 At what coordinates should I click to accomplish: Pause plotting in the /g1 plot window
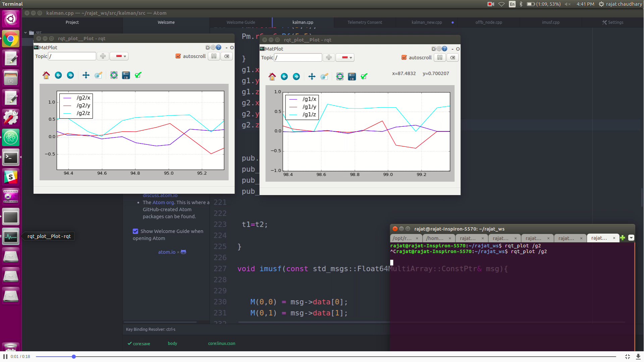pyautogui.click(x=440, y=58)
